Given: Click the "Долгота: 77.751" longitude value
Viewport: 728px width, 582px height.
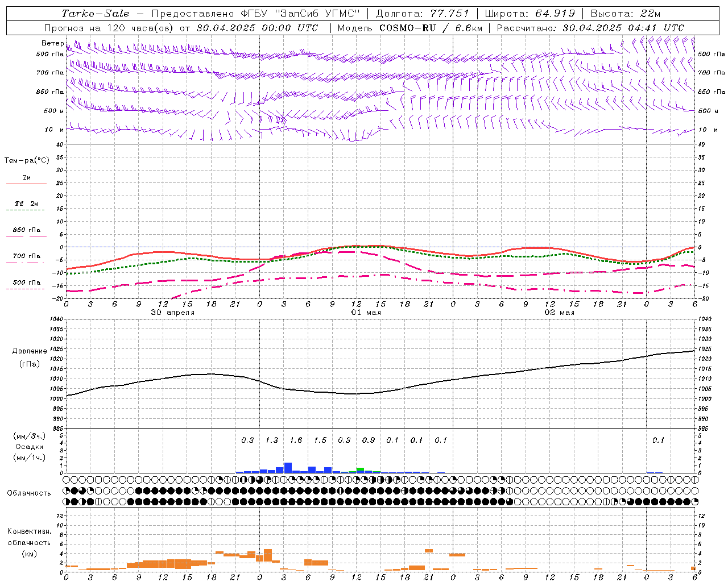Looking at the screenshot, I should coord(423,14).
